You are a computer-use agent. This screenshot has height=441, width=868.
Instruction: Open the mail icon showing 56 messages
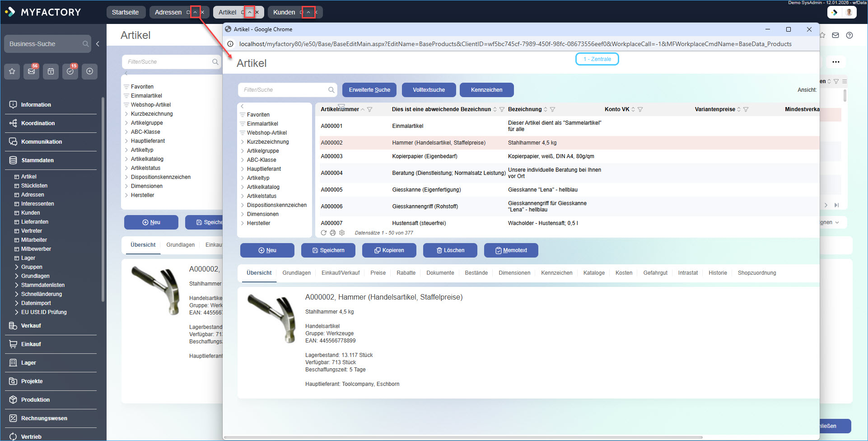point(31,71)
